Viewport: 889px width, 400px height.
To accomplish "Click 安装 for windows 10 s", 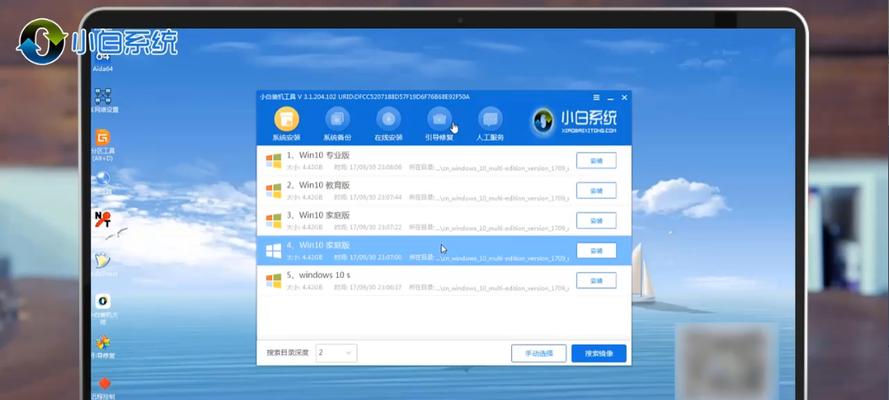I will (x=596, y=280).
